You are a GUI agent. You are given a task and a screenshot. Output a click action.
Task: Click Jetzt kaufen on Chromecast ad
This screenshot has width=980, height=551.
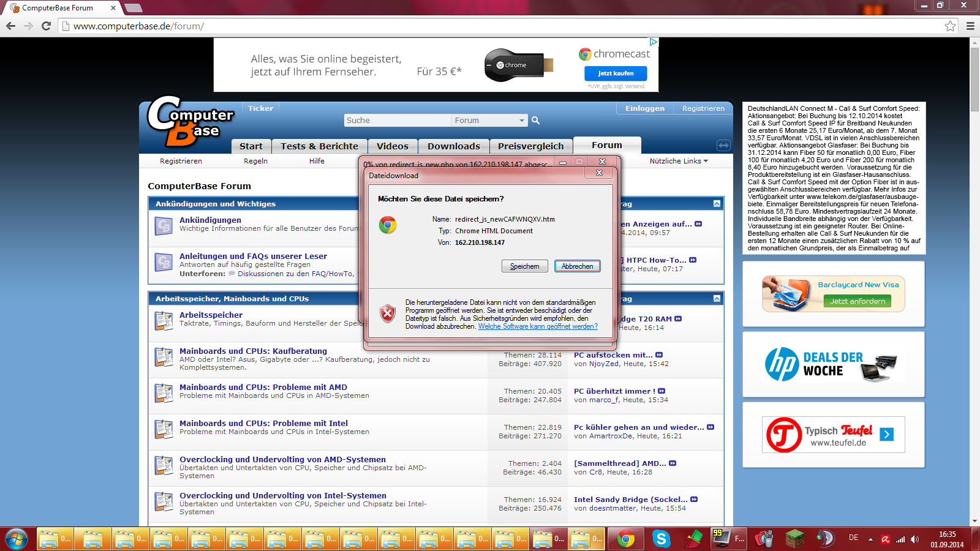[x=616, y=73]
